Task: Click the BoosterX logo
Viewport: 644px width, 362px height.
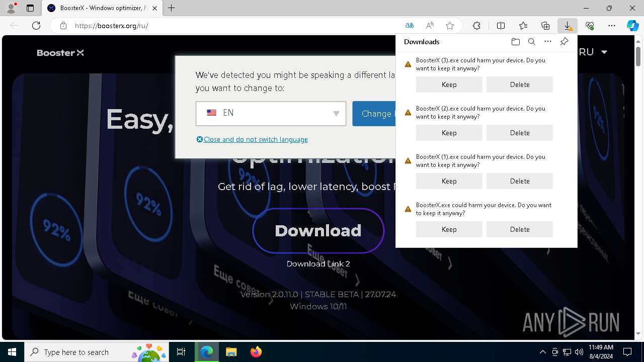Action: click(x=60, y=53)
